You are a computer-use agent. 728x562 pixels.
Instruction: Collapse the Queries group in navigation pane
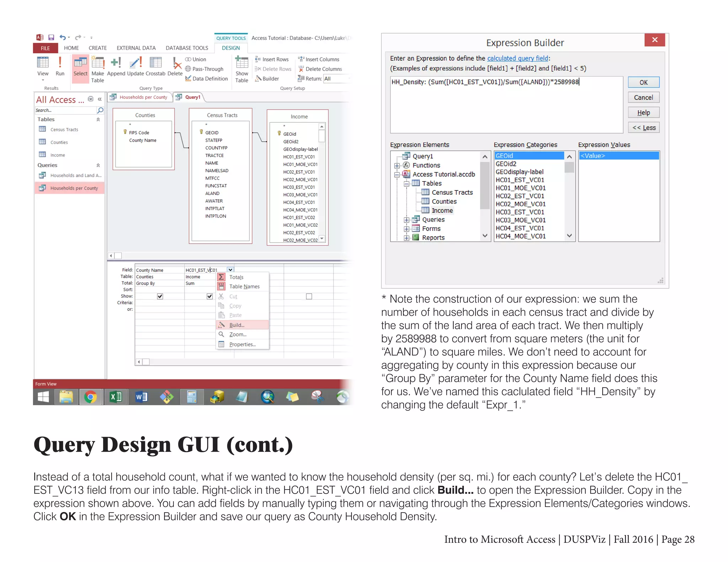(x=98, y=166)
